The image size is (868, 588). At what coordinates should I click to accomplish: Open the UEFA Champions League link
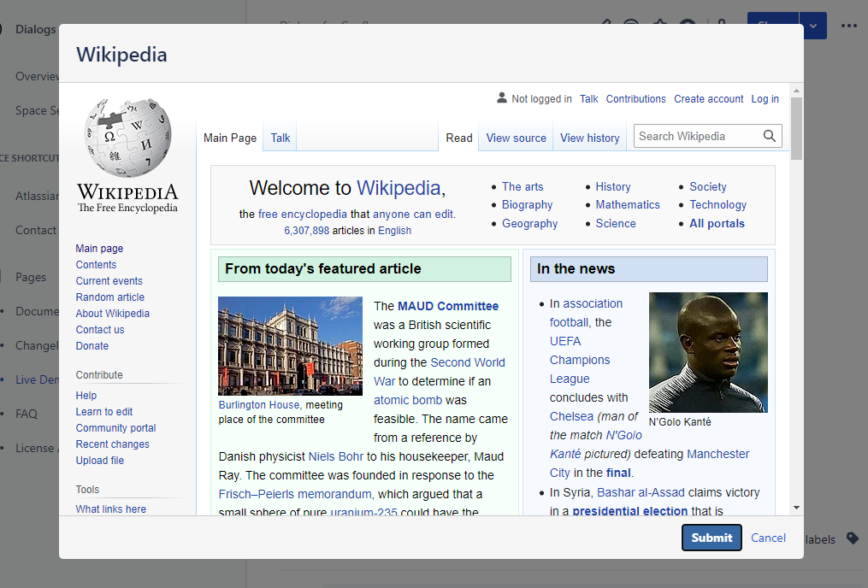click(x=580, y=360)
